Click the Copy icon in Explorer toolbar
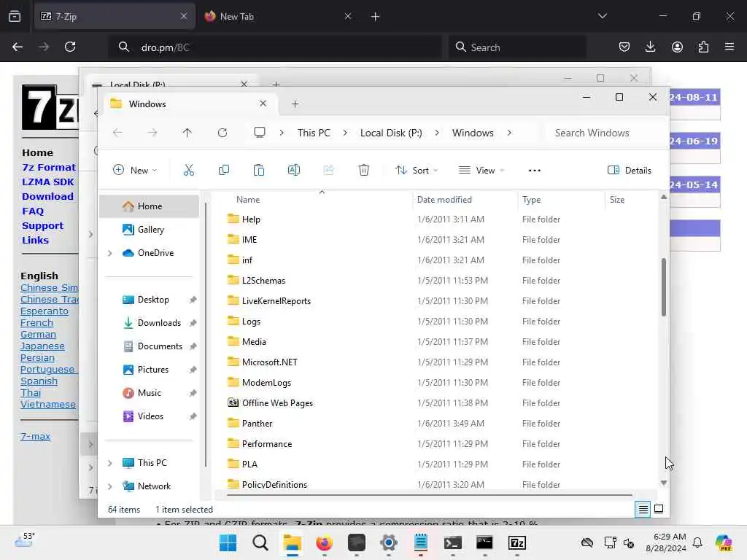The width and height of the screenshot is (747, 560). click(223, 170)
